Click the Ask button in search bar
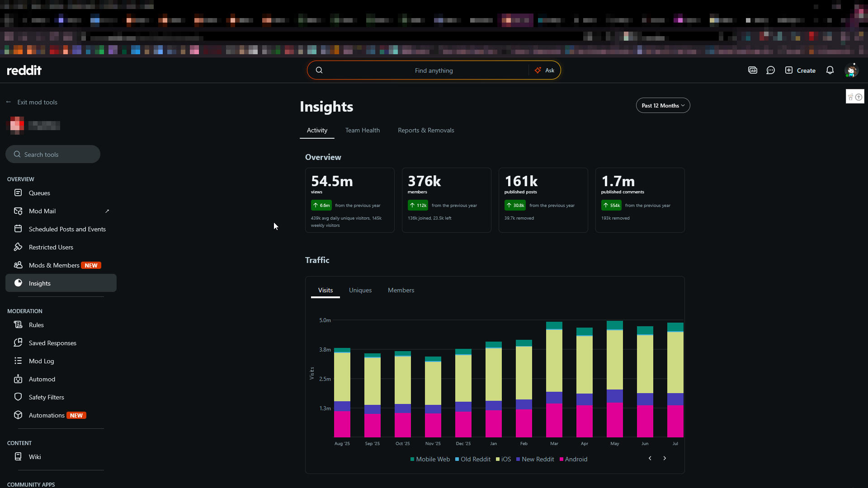The image size is (868, 488). [545, 70]
